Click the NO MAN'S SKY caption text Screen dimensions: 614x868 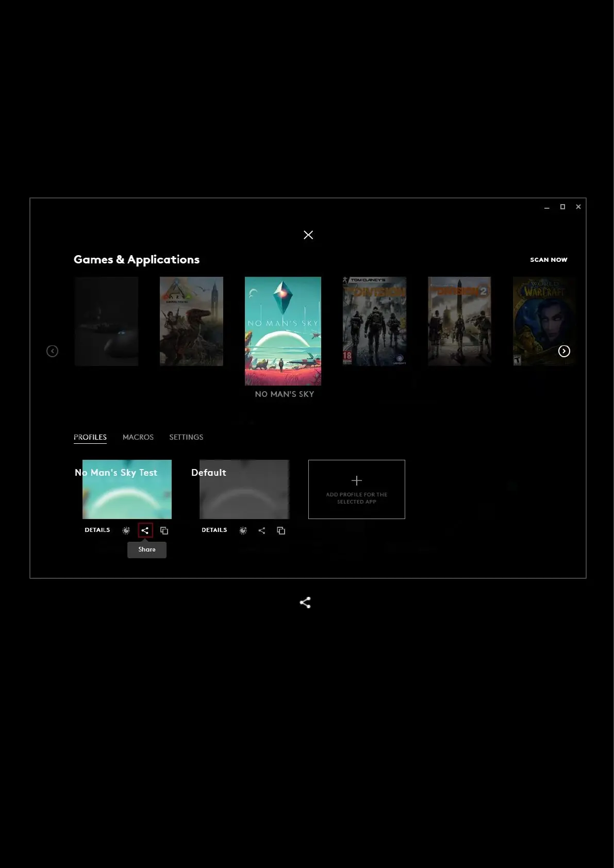click(x=285, y=394)
